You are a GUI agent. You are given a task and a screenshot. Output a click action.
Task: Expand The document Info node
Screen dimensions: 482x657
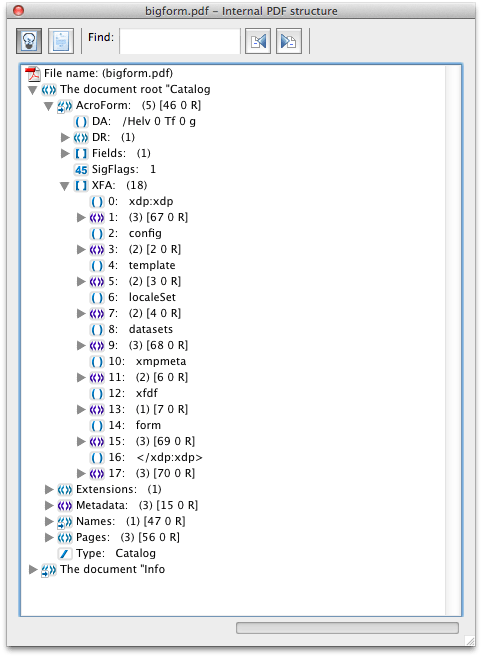[33, 569]
